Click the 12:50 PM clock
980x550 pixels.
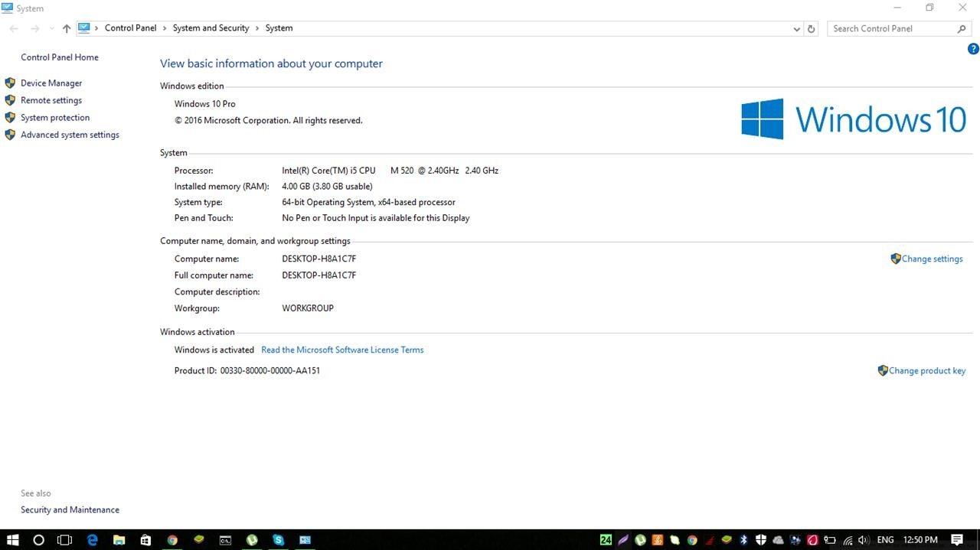pyautogui.click(x=920, y=540)
